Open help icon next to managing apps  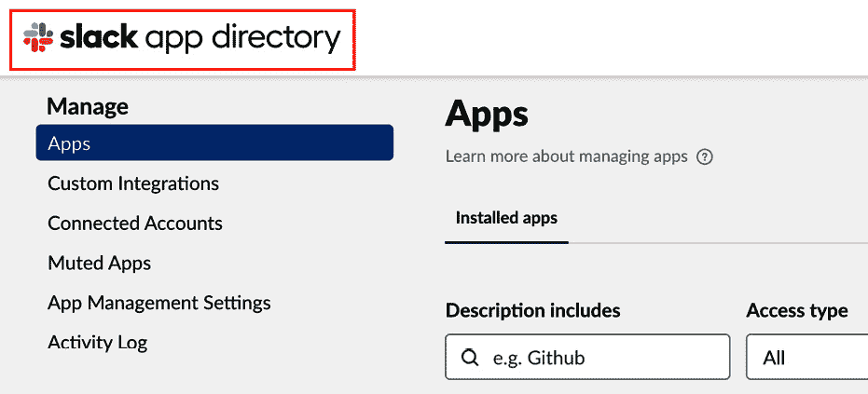[705, 157]
